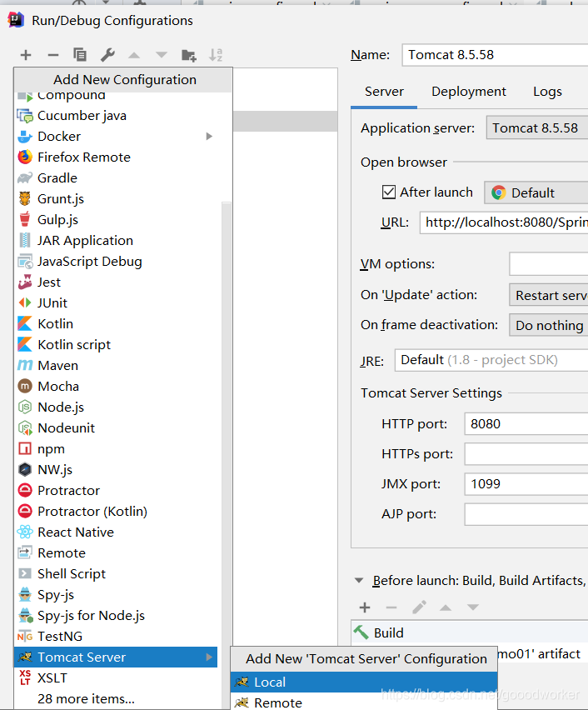This screenshot has width=588, height=710.
Task: Click the Remove Configuration minus icon
Action: click(53, 55)
